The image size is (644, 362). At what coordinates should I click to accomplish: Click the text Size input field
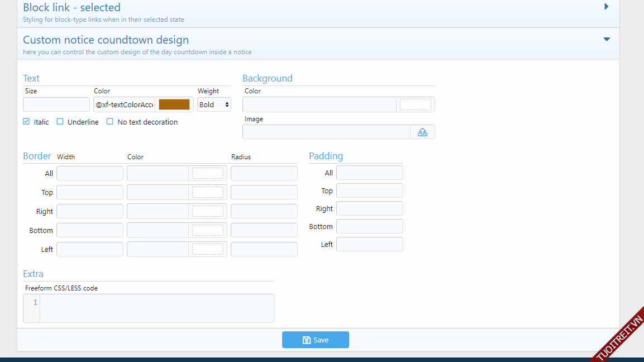click(56, 104)
